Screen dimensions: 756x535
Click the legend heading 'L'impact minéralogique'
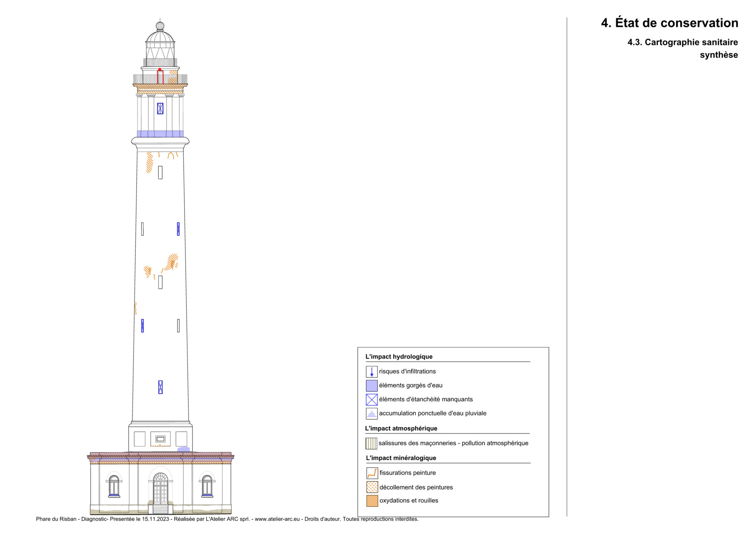click(401, 458)
